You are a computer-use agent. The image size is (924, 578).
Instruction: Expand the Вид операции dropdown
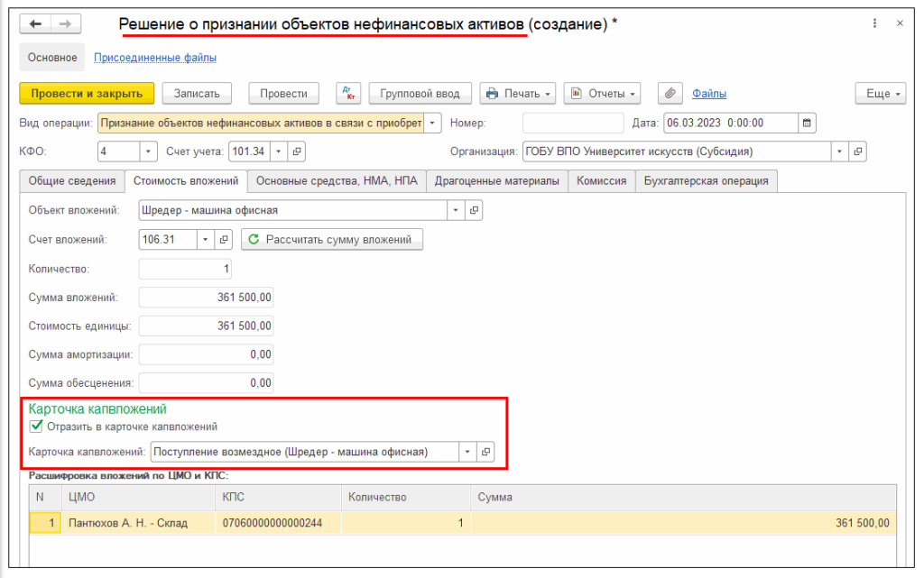tap(432, 123)
